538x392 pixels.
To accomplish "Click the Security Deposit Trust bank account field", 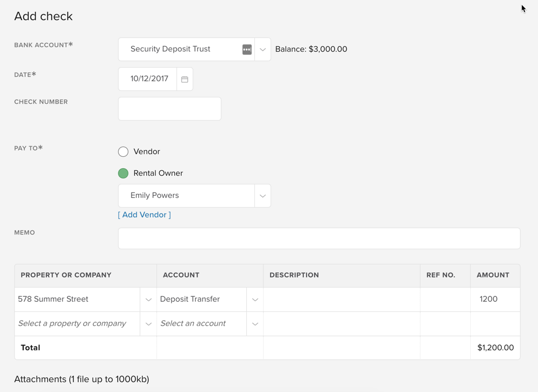I will click(179, 49).
